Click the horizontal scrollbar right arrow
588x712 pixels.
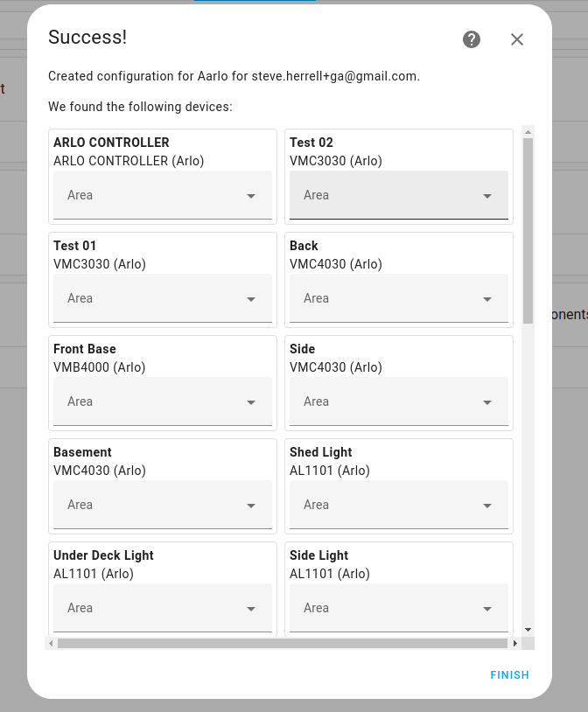pyautogui.click(x=514, y=644)
